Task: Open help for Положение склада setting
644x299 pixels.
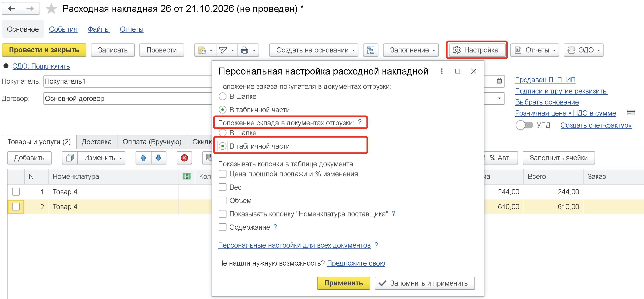Action: 360,122
